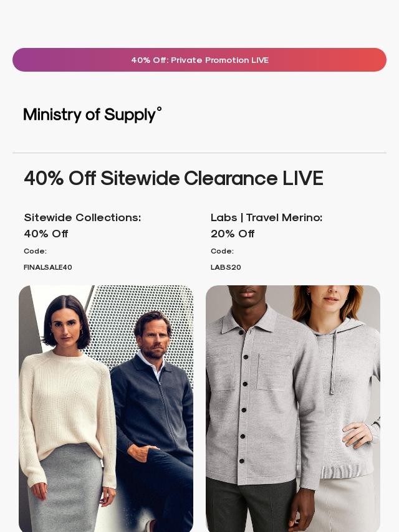Click the 40% Off Sitewide Clearance LIVE headline
Screen dimensions: 399x532
(x=173, y=178)
